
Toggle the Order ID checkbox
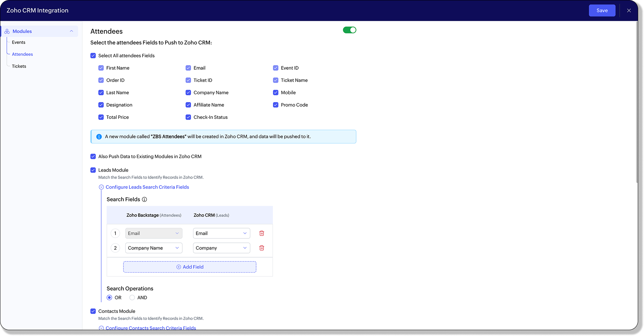tap(101, 80)
